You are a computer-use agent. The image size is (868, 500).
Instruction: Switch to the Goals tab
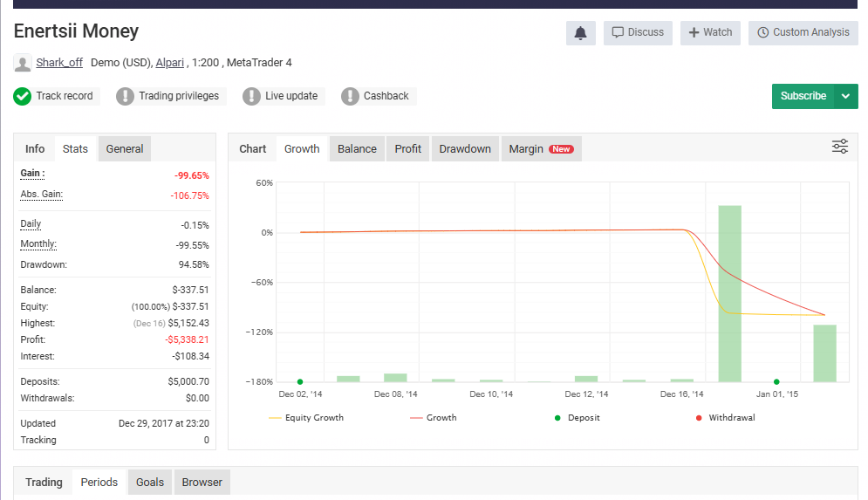tap(150, 483)
